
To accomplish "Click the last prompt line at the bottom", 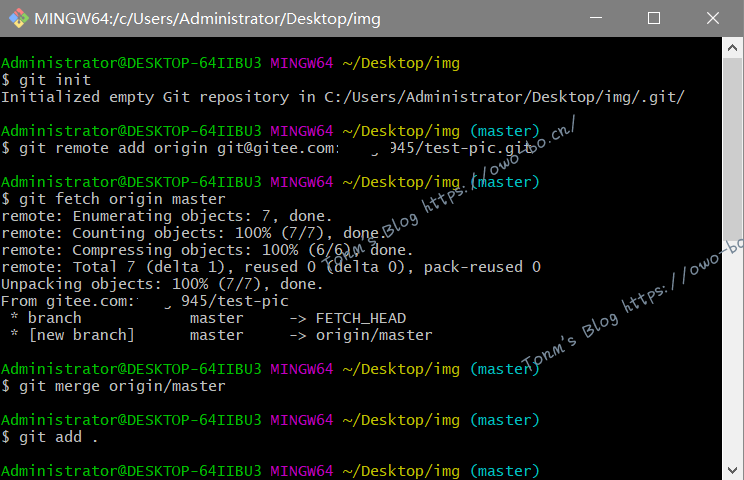I will click(x=270, y=471).
